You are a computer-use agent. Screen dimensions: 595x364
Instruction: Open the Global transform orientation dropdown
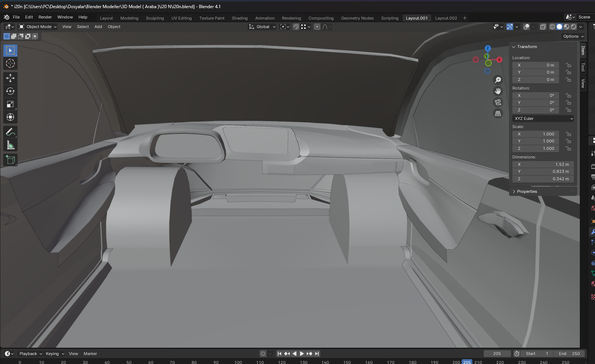point(262,27)
